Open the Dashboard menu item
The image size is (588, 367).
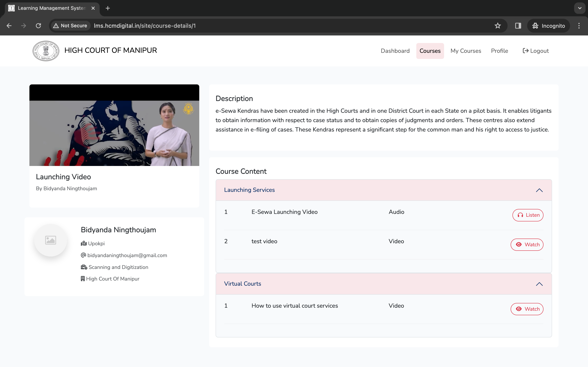(395, 51)
